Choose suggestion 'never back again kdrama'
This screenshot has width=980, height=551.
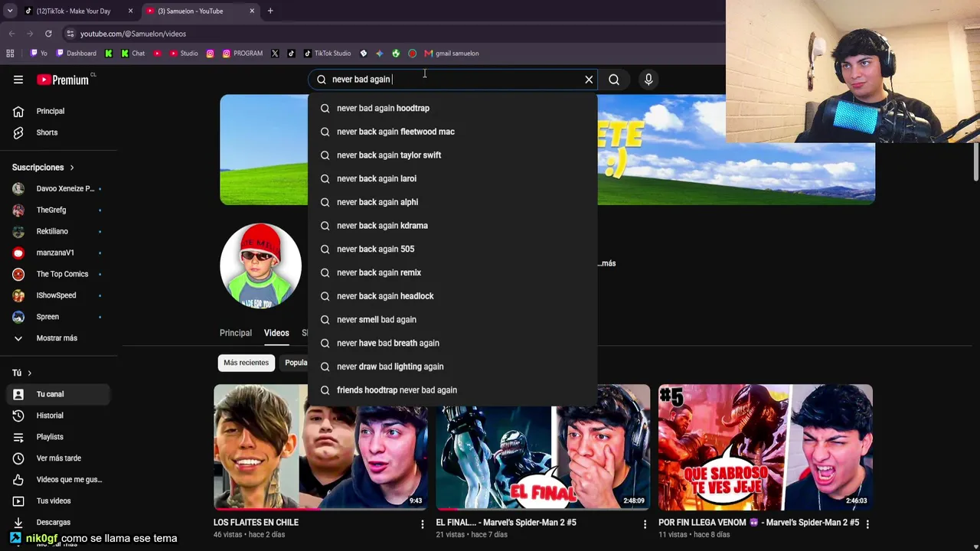[x=452, y=226]
